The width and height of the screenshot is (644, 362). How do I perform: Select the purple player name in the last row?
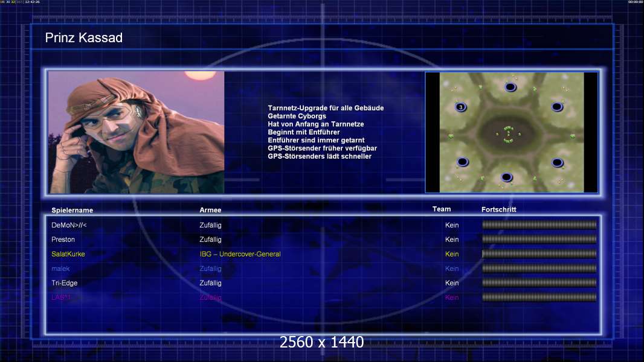[x=61, y=297]
